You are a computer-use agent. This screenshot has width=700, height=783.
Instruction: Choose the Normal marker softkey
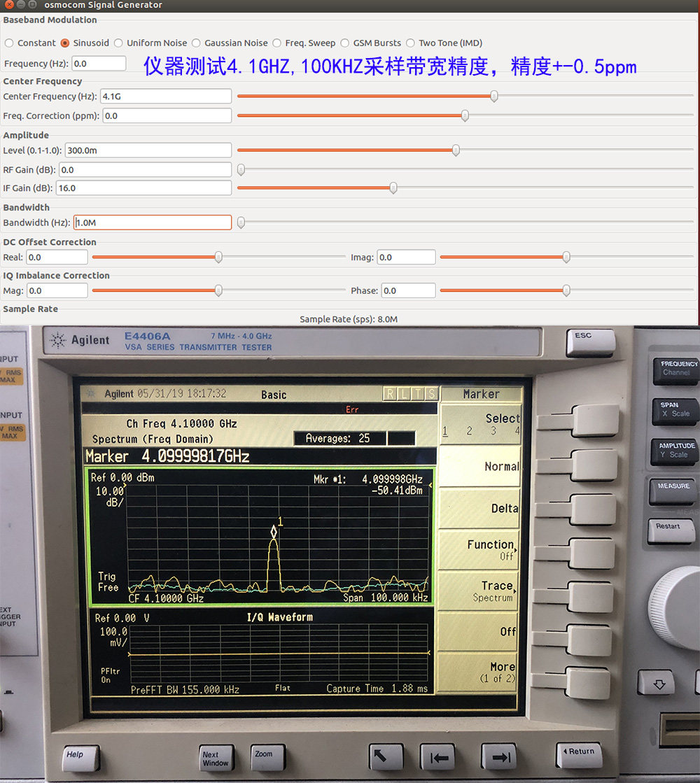[x=481, y=467]
